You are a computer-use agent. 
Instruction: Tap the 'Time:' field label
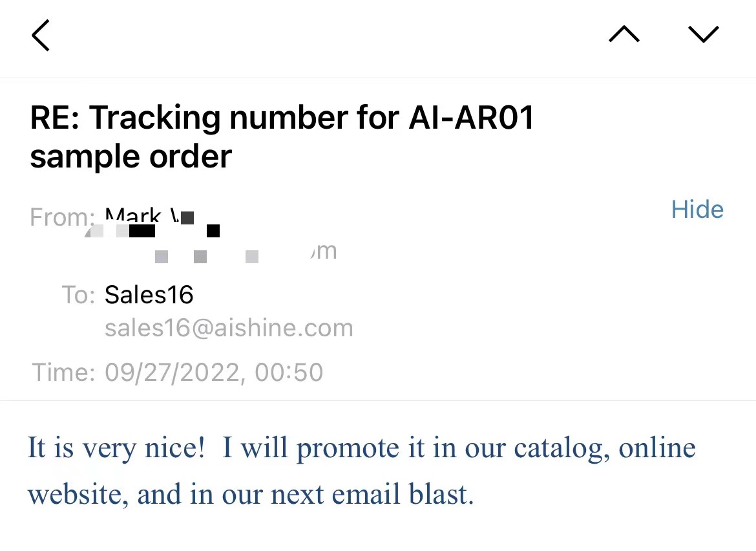pos(63,373)
